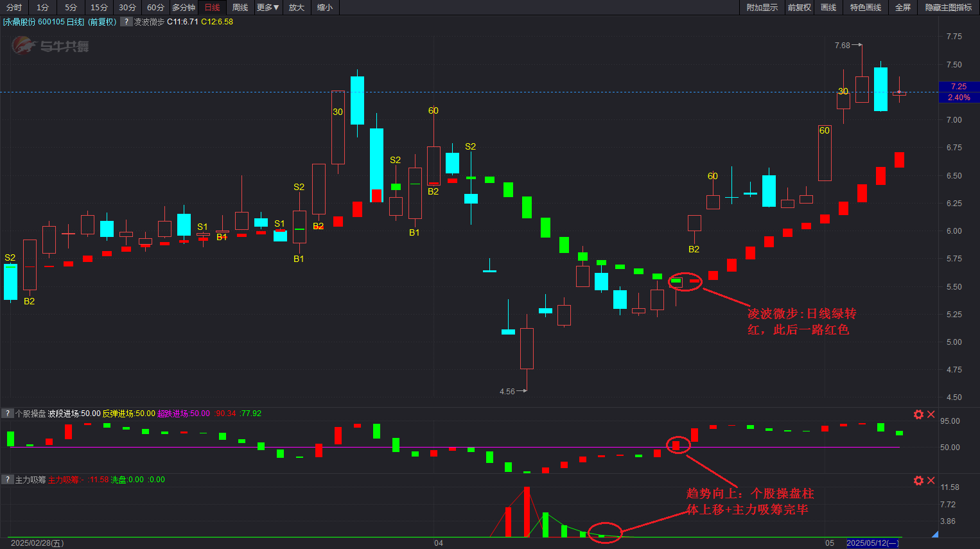
Task: Open settings gear for 主力吸筹 panel
Action: [918, 480]
